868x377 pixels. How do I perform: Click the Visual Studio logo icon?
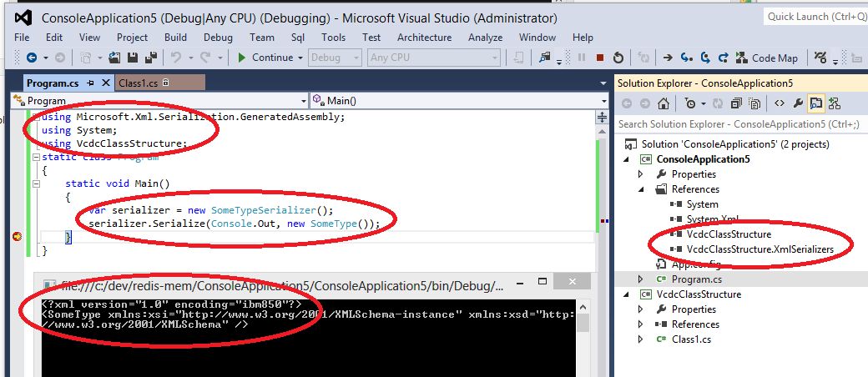(23, 18)
